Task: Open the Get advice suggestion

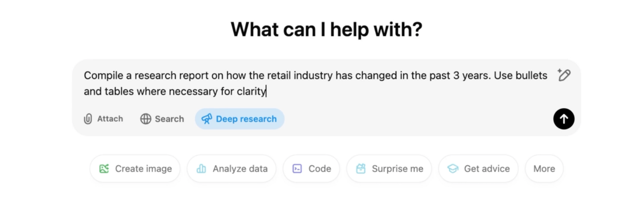Action: tap(479, 169)
